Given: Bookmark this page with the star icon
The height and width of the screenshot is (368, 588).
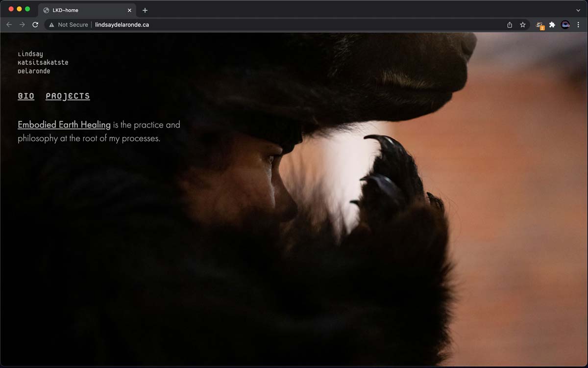Looking at the screenshot, I should (x=523, y=25).
